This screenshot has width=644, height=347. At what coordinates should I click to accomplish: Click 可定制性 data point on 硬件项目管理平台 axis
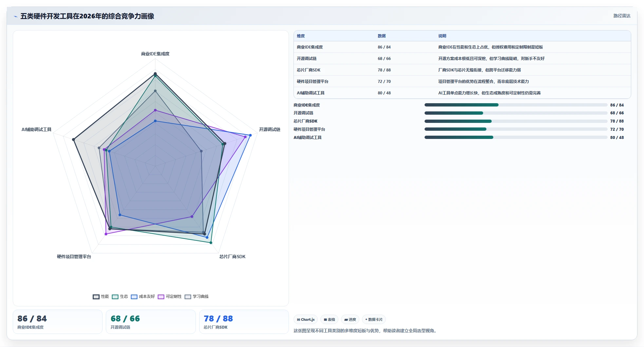pyautogui.click(x=106, y=234)
